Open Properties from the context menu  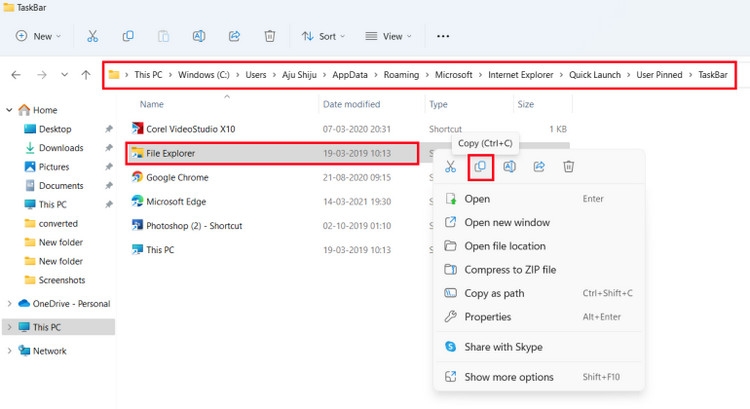[539, 317]
